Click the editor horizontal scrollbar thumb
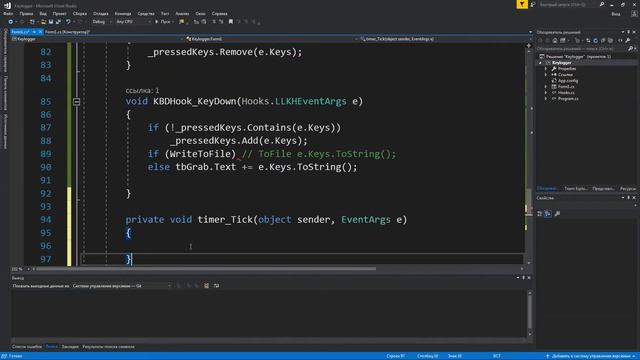Screen dimensions: 640x360 coord(206,269)
